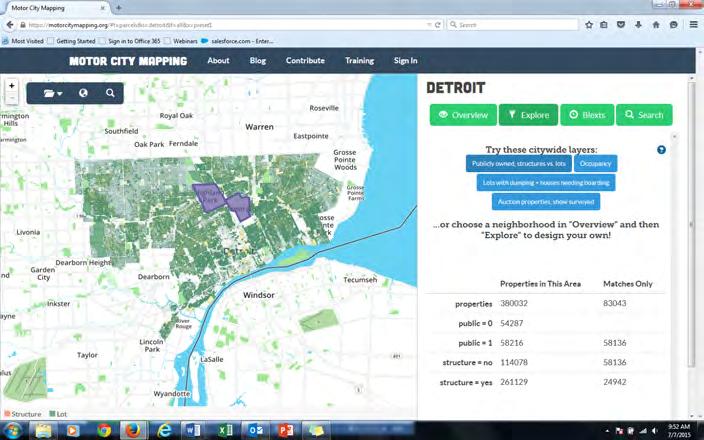Click the browser reload icon
704x440 pixels.
[438, 25]
